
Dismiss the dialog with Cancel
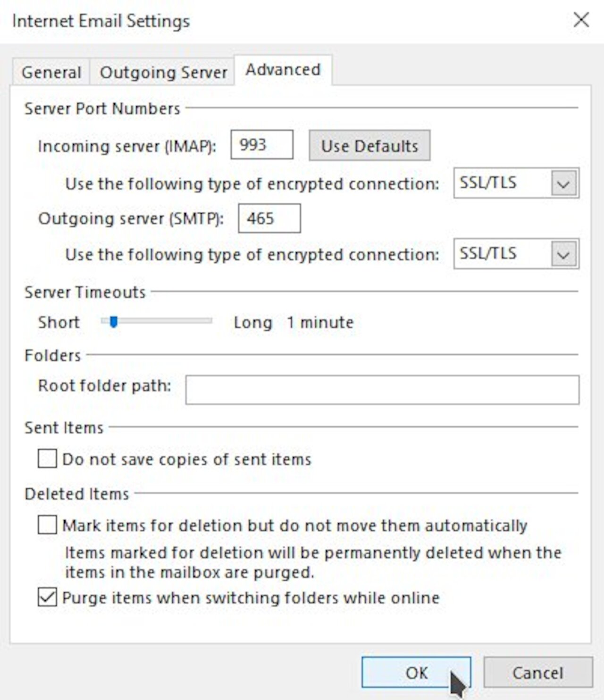coord(537,673)
